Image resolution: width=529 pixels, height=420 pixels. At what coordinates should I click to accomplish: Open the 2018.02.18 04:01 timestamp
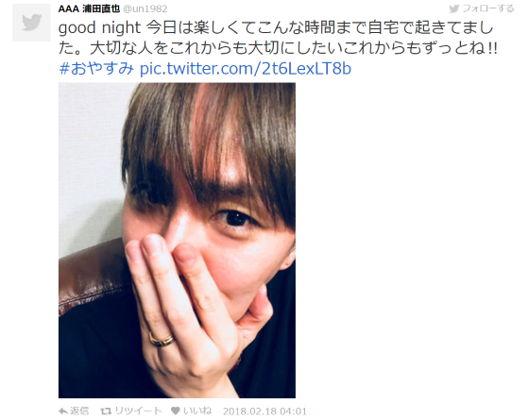click(264, 412)
